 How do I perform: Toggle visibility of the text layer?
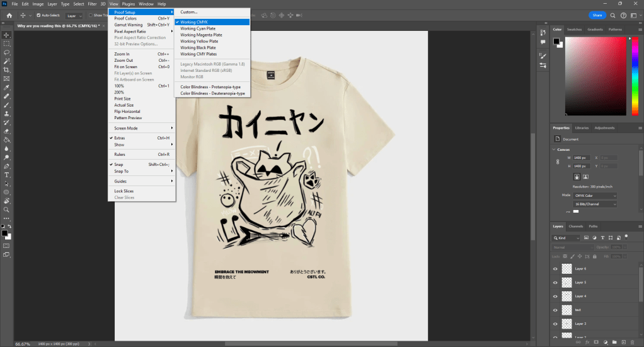555,310
